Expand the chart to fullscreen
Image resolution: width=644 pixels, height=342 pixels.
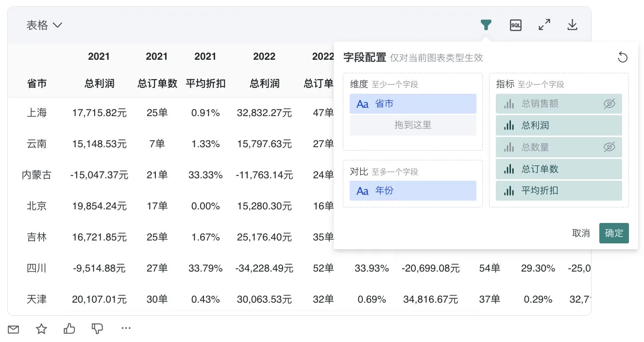[x=544, y=25]
